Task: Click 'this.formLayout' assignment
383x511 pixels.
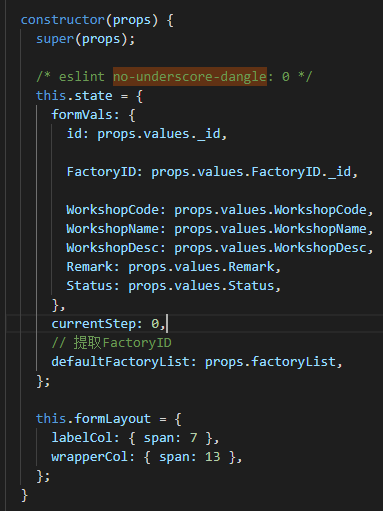Action: 93,419
